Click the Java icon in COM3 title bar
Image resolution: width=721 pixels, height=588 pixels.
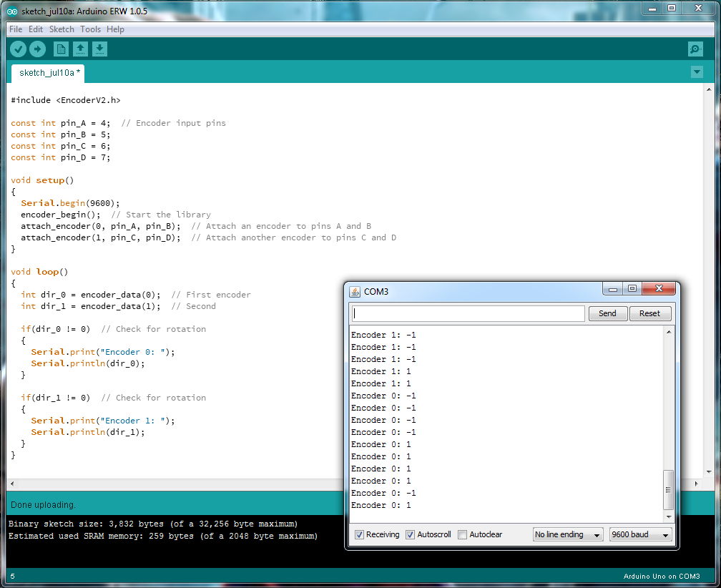(x=355, y=291)
